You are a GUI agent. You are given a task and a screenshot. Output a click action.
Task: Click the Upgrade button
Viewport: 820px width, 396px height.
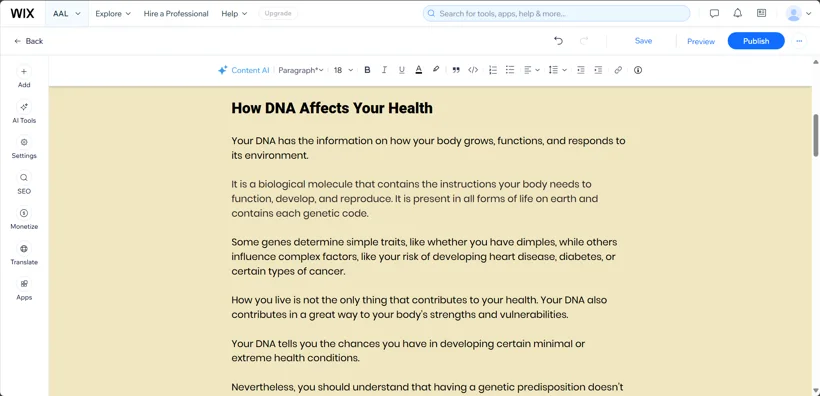278,14
